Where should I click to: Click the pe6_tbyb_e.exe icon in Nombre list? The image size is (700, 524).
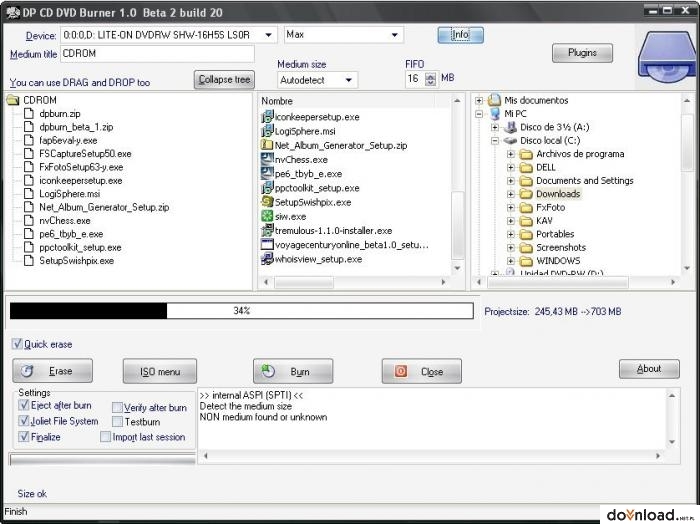(267, 174)
